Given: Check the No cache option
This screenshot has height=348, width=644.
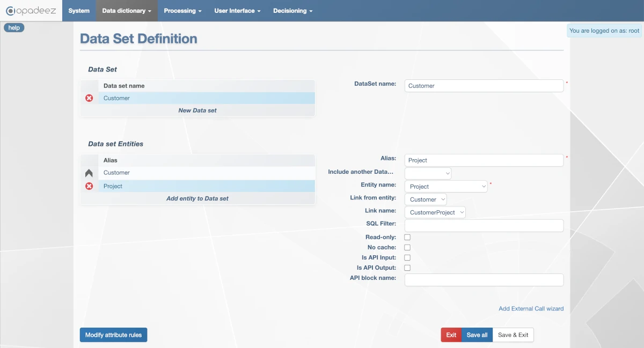Looking at the screenshot, I should click(x=407, y=247).
